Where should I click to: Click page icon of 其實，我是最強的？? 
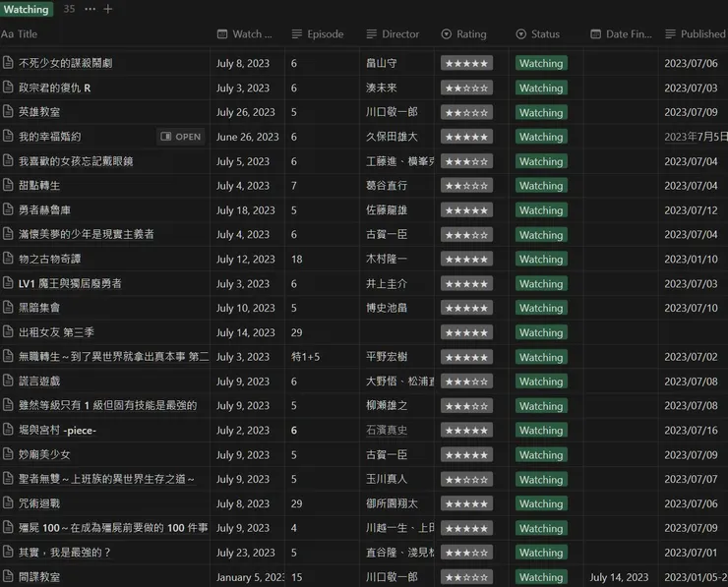click(8, 552)
